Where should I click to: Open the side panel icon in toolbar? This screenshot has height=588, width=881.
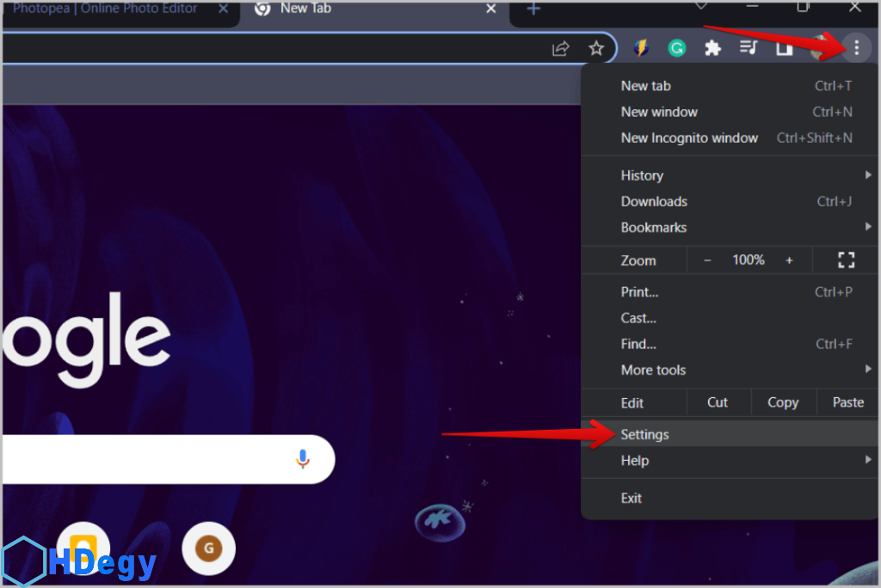784,48
